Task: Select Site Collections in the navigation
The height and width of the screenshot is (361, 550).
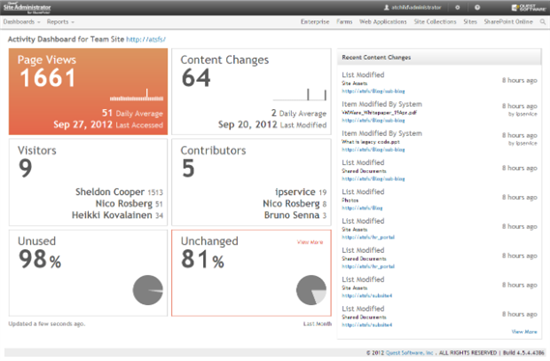Action: point(435,22)
